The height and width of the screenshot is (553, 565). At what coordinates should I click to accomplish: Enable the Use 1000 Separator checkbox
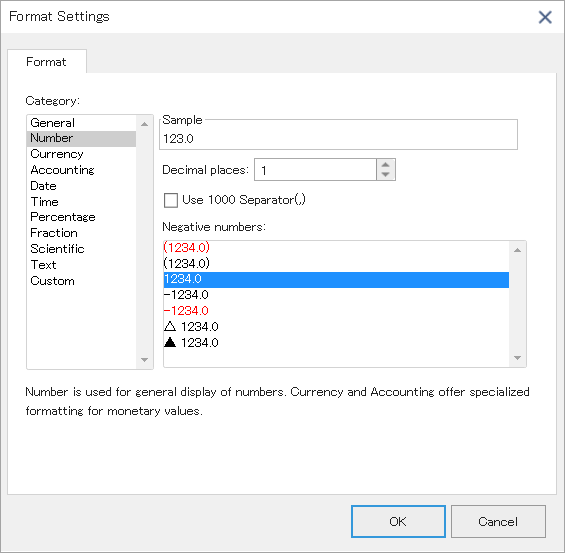click(171, 200)
